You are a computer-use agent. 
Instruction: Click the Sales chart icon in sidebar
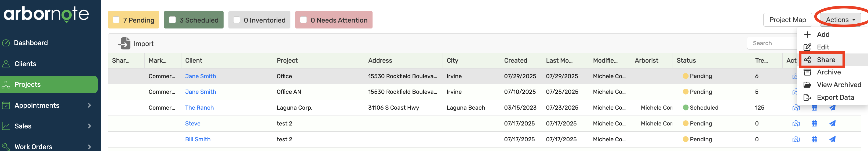click(6, 126)
